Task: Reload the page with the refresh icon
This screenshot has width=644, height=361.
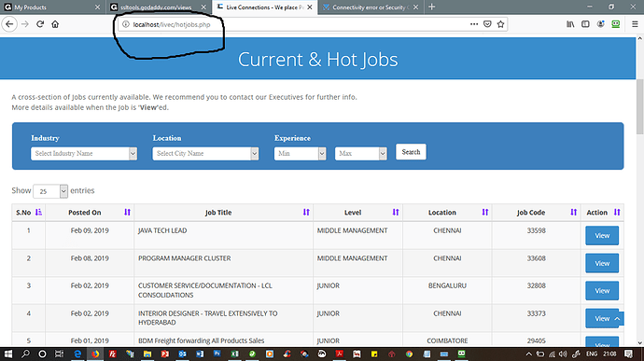Action: 40,24
